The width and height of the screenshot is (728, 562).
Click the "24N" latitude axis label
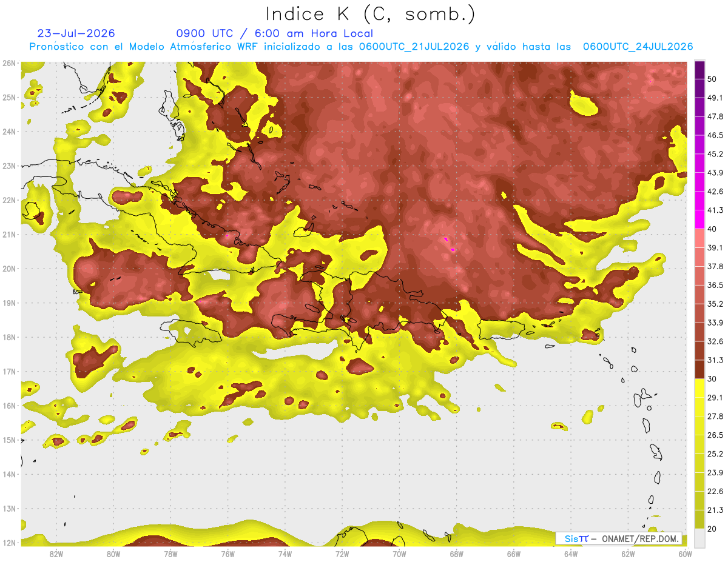9,132
